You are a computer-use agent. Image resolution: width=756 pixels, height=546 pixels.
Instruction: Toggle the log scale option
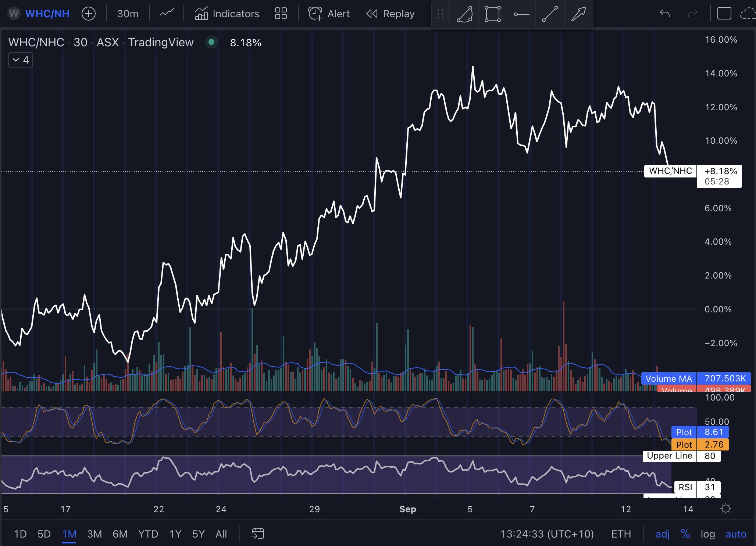(707, 534)
